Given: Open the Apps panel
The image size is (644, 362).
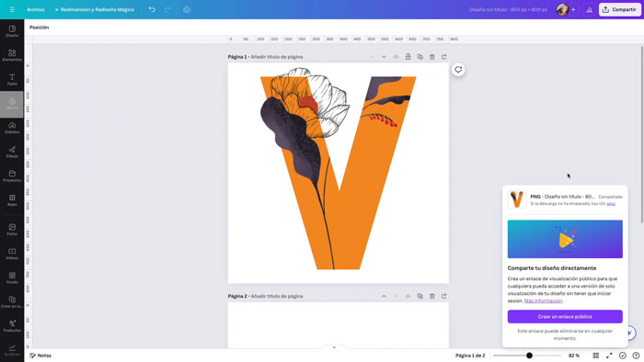Looking at the screenshot, I should point(12,200).
